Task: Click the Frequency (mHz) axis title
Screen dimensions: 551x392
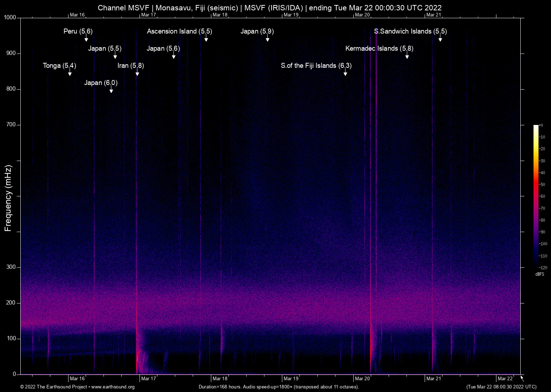Action: [x=8, y=198]
